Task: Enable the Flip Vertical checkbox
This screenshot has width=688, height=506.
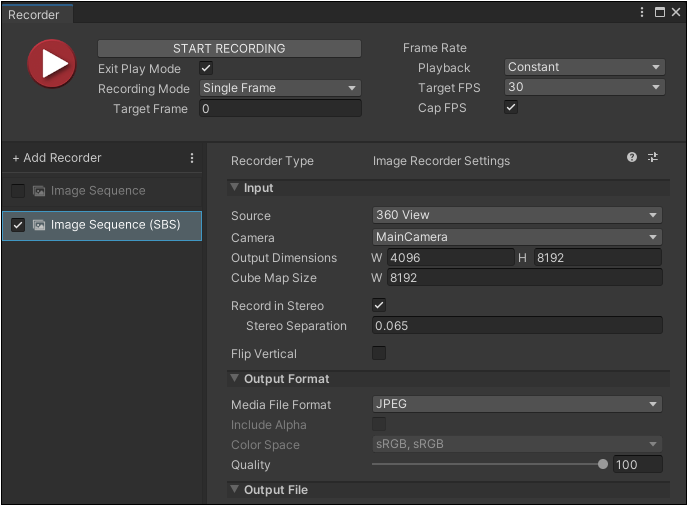Action: click(x=379, y=353)
